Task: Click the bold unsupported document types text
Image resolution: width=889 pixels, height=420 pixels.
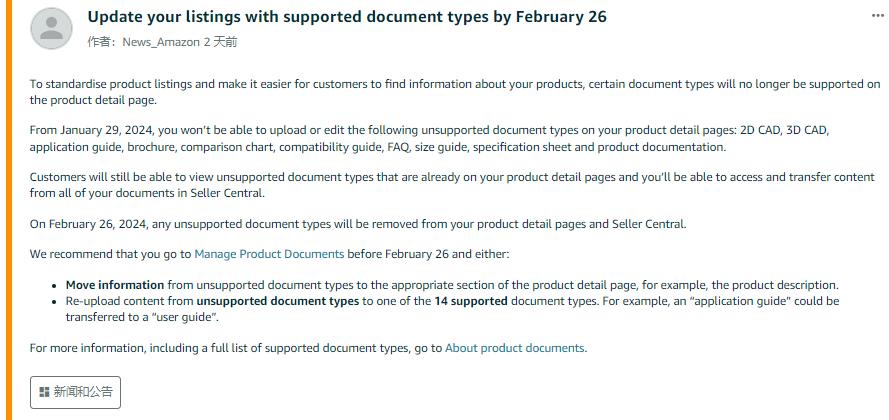Action: [278, 301]
